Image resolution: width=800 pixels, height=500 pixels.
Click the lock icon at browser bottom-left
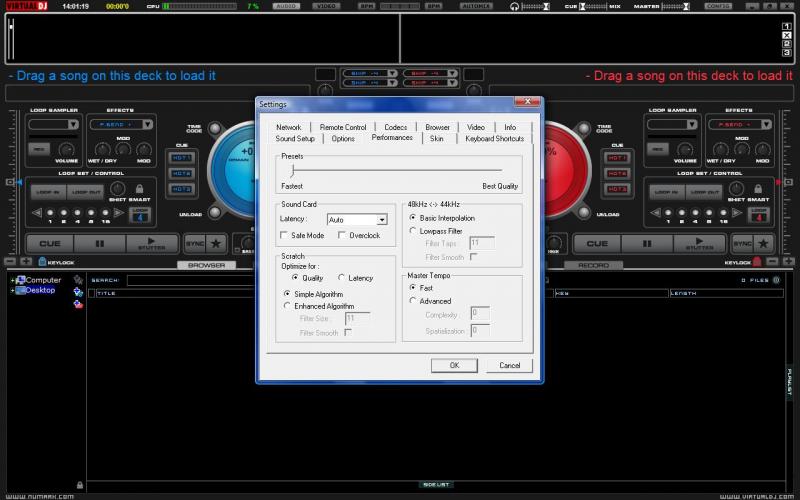[80, 485]
